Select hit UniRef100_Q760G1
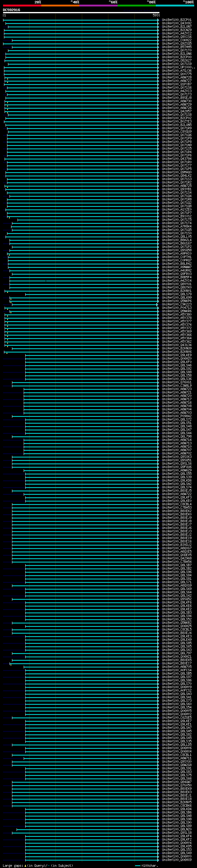Viewport: 197px width, 868px height. 176,382
